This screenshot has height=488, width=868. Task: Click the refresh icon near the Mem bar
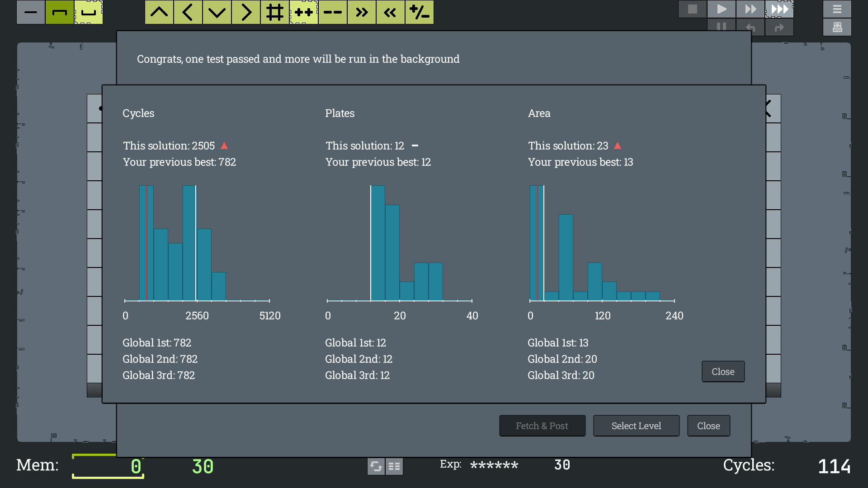[x=376, y=466]
